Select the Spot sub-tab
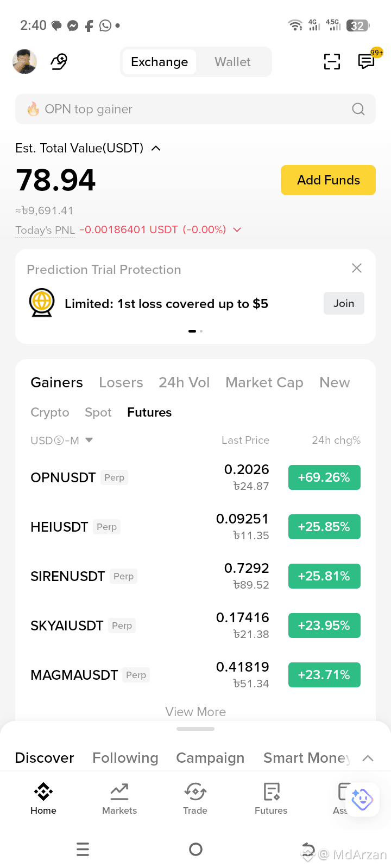This screenshot has width=391, height=868. tap(98, 412)
